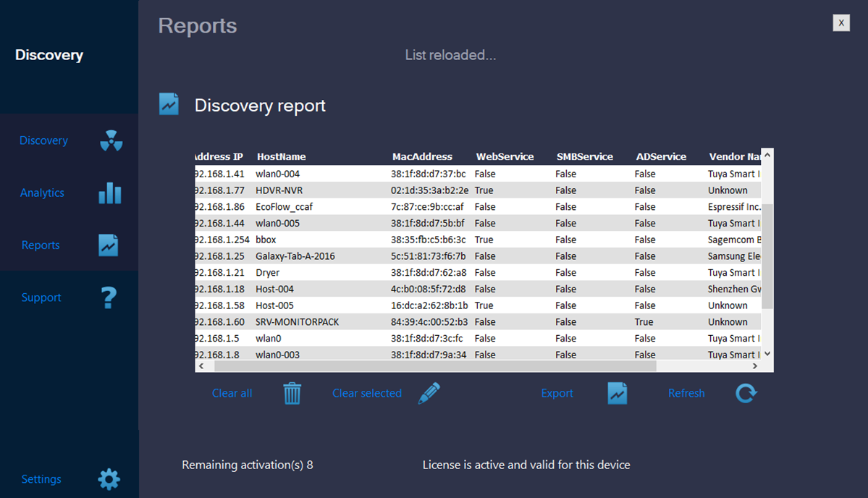Click the Clear selected link

click(367, 394)
